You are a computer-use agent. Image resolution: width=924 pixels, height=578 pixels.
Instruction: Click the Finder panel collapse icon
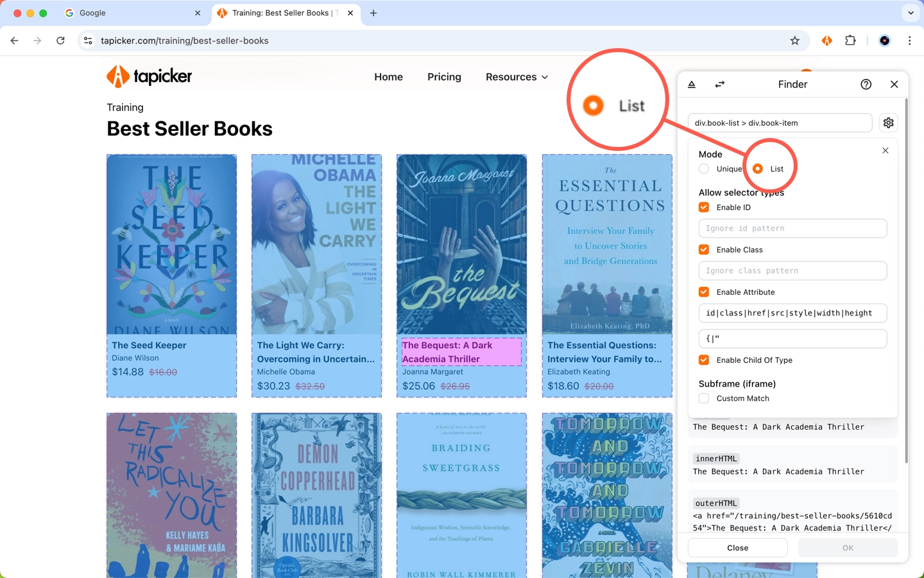(692, 84)
